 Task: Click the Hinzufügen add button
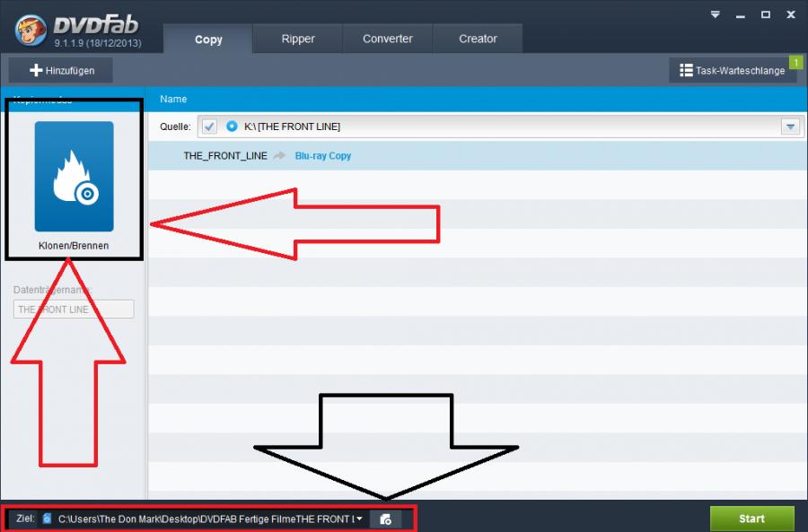[61, 70]
